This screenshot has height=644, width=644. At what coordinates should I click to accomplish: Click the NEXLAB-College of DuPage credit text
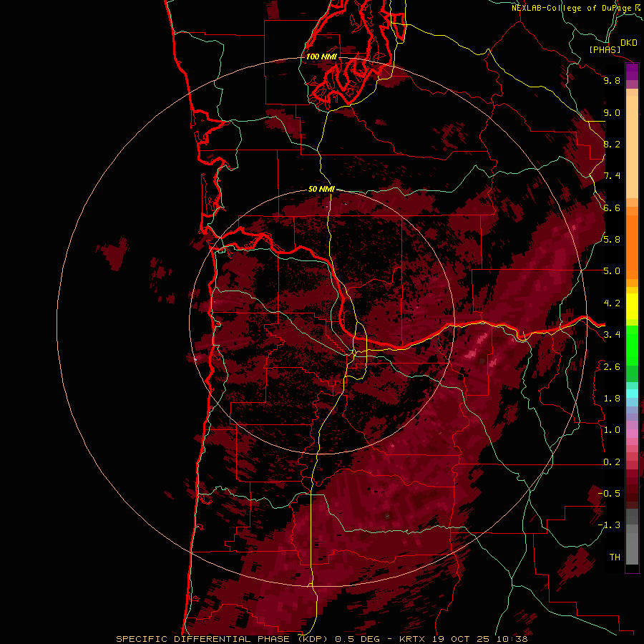tap(571, 8)
